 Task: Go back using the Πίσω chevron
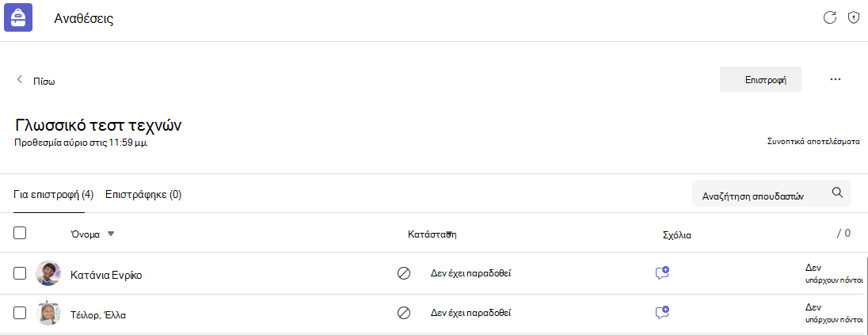pos(20,80)
